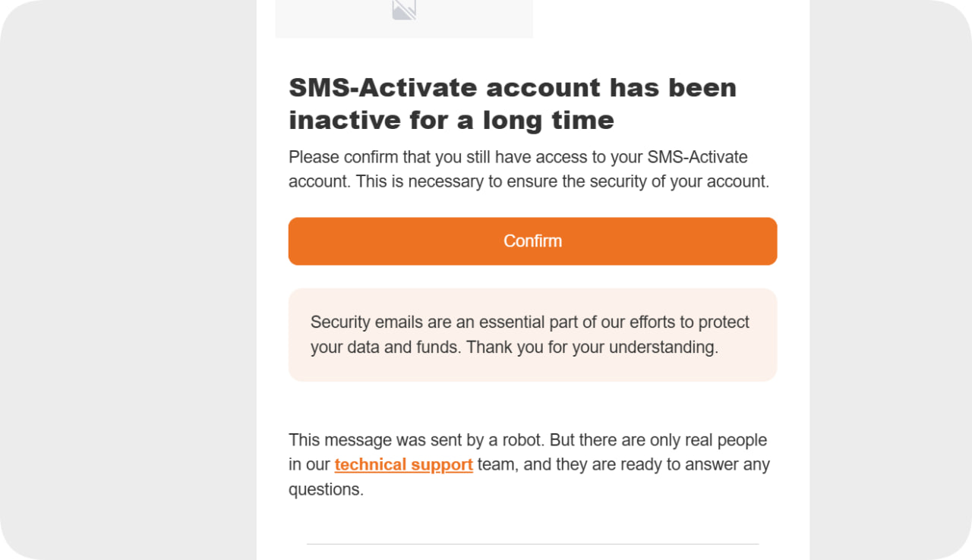
Task: Click the "Thank you for your understanding" sentence
Action: click(592, 348)
